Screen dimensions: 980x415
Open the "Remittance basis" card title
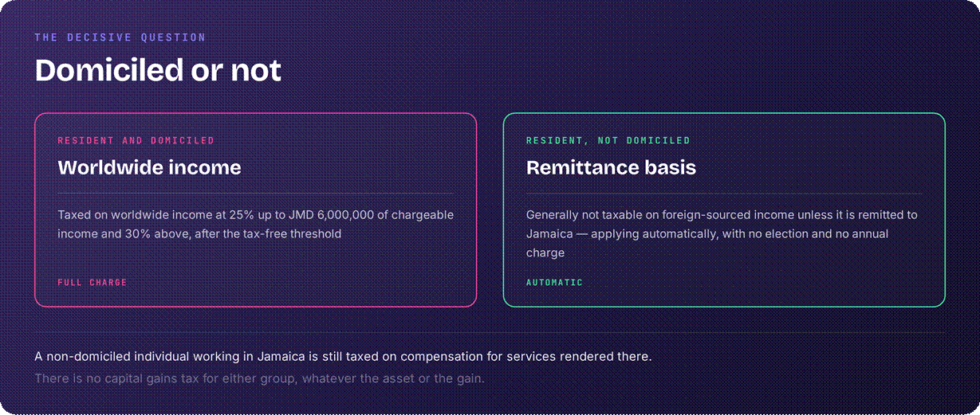click(x=611, y=168)
